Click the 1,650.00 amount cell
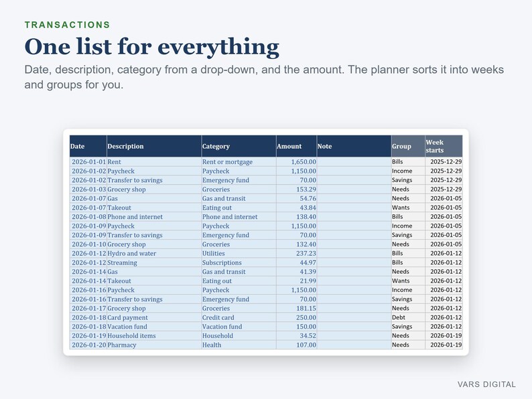Screen dimensions: 532x399 point(297,162)
